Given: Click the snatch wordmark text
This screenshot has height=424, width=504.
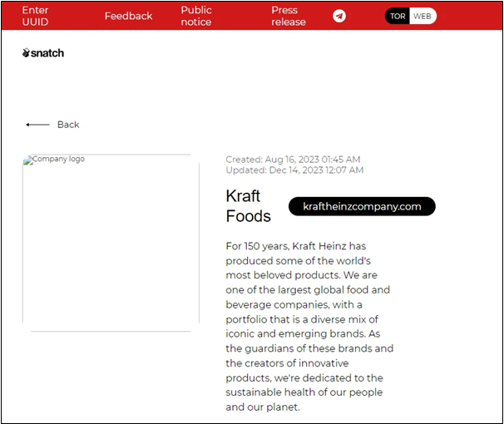Looking at the screenshot, I should 47,53.
